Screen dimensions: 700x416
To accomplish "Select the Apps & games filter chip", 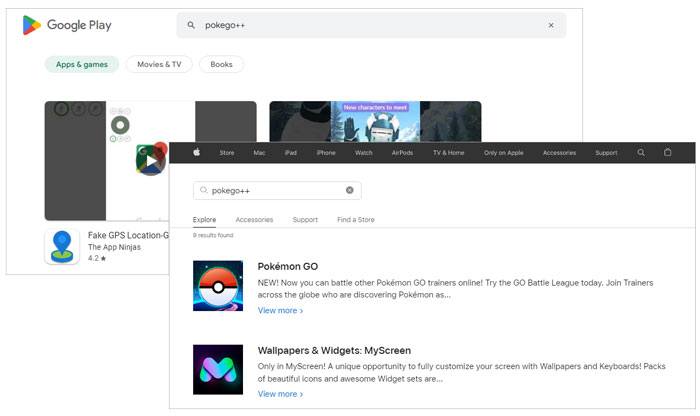I will (82, 64).
